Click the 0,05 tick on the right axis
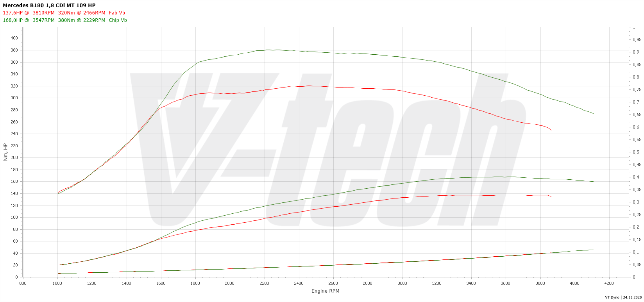The width and height of the screenshot is (644, 302). pos(637,264)
